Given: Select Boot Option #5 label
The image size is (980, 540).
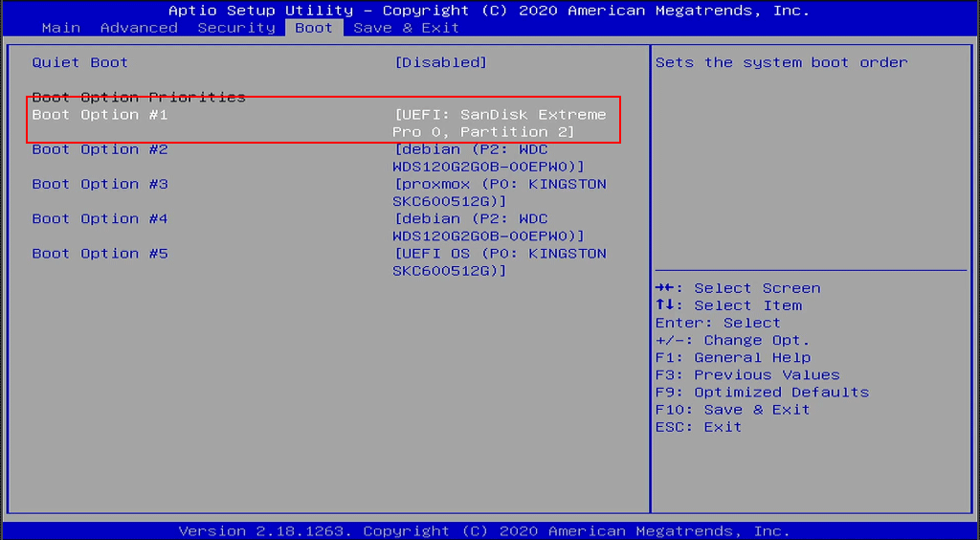Looking at the screenshot, I should click(x=100, y=254).
